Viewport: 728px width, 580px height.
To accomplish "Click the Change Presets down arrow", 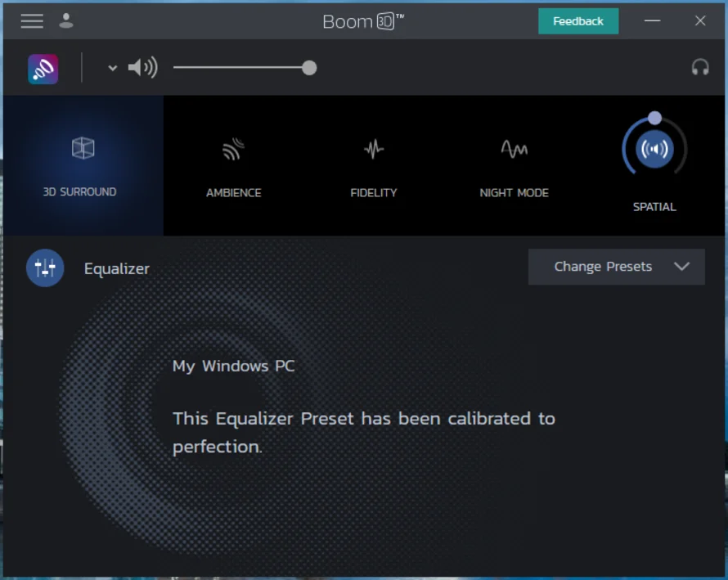I will point(681,267).
